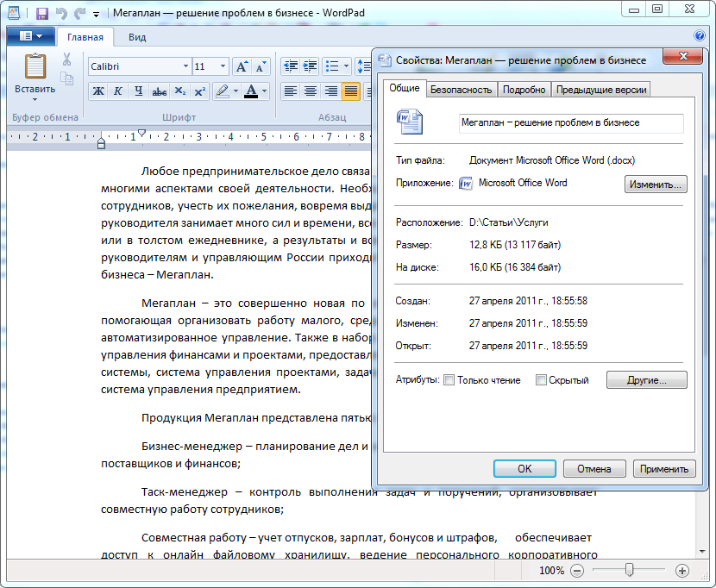Increase font size with grow font icon

pos(242,66)
